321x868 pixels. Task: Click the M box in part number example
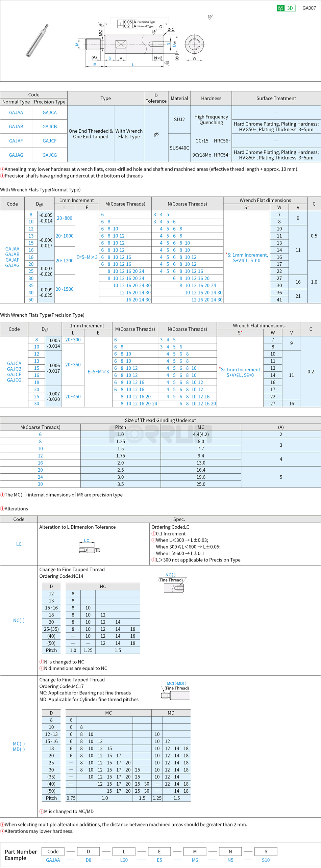point(195,851)
